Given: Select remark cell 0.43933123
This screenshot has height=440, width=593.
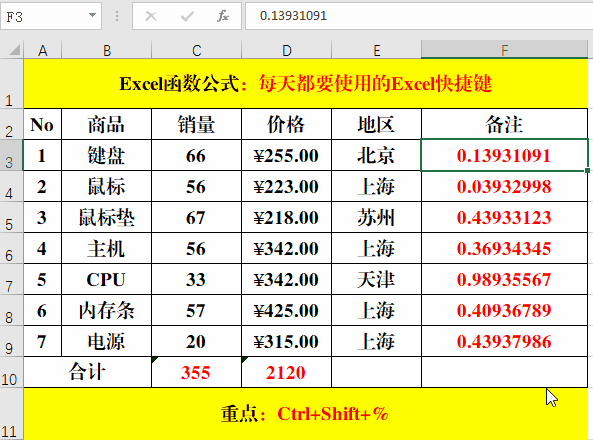Looking at the screenshot, I should [x=505, y=217].
